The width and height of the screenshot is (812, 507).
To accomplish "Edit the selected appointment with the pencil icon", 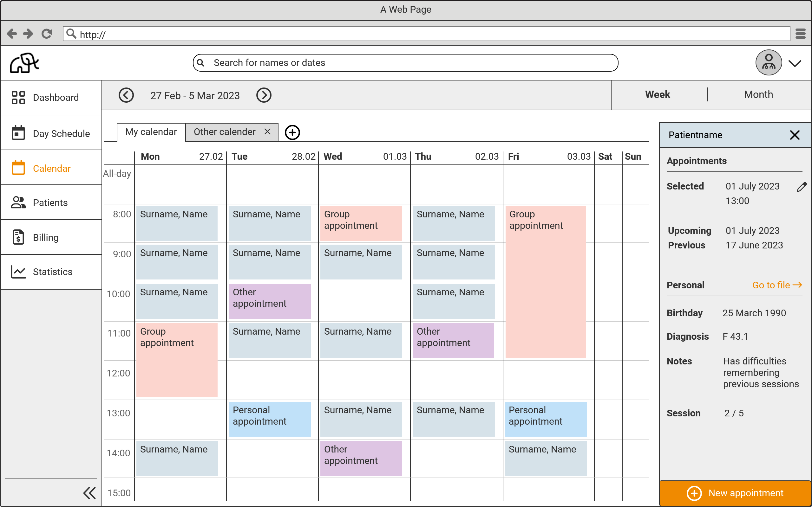I will point(802,187).
